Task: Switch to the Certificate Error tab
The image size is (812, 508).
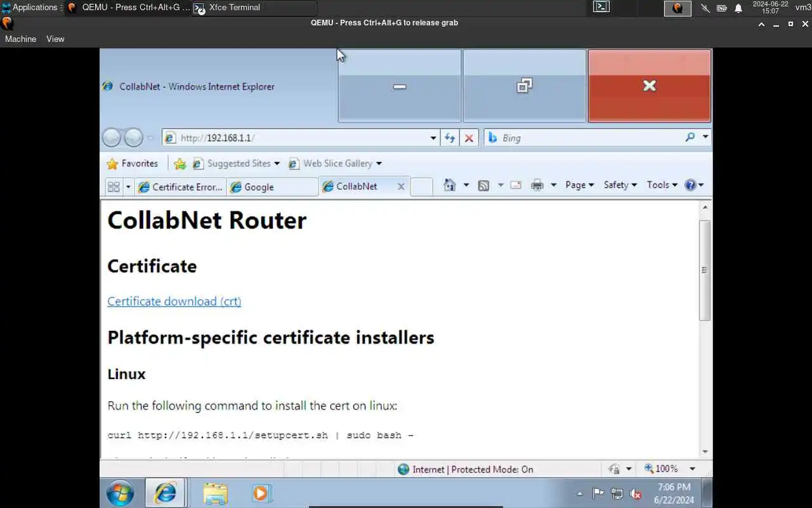Action: [x=181, y=187]
